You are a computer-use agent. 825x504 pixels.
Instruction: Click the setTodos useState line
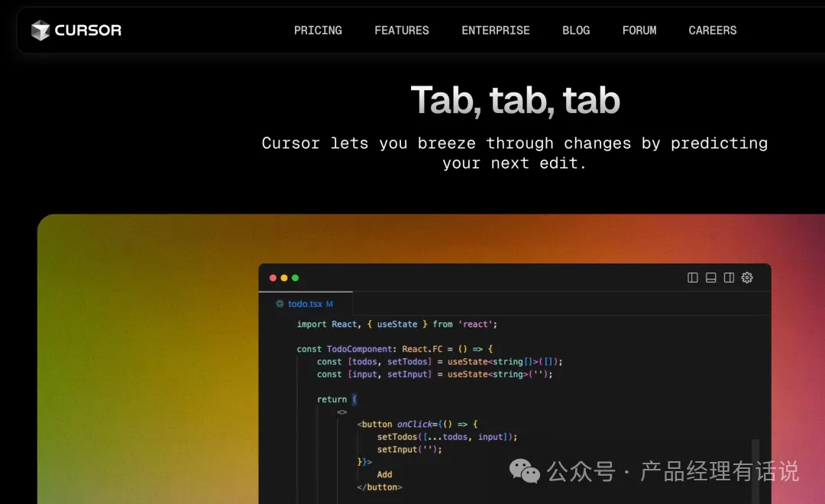click(x=439, y=361)
